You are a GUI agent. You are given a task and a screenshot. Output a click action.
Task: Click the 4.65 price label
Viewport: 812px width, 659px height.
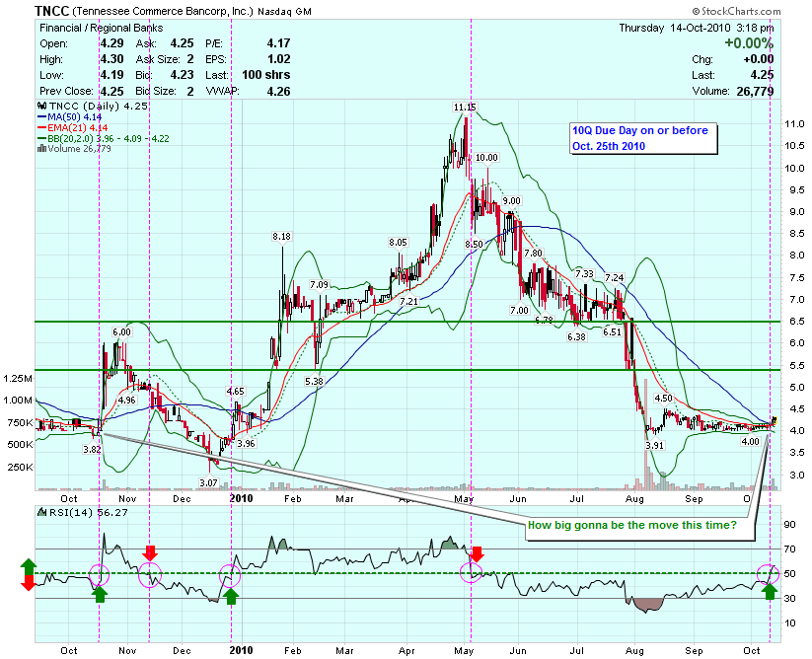pyautogui.click(x=236, y=392)
